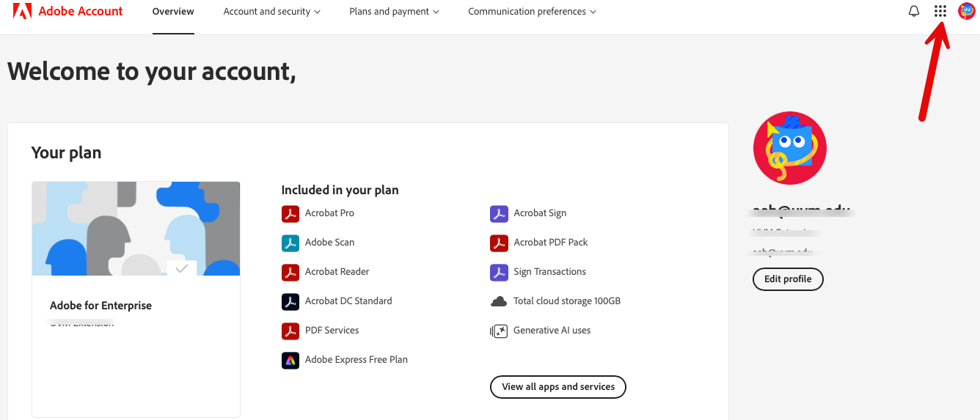Image resolution: width=980 pixels, height=420 pixels.
Task: Click the Acrobat Sign icon
Action: pos(499,213)
